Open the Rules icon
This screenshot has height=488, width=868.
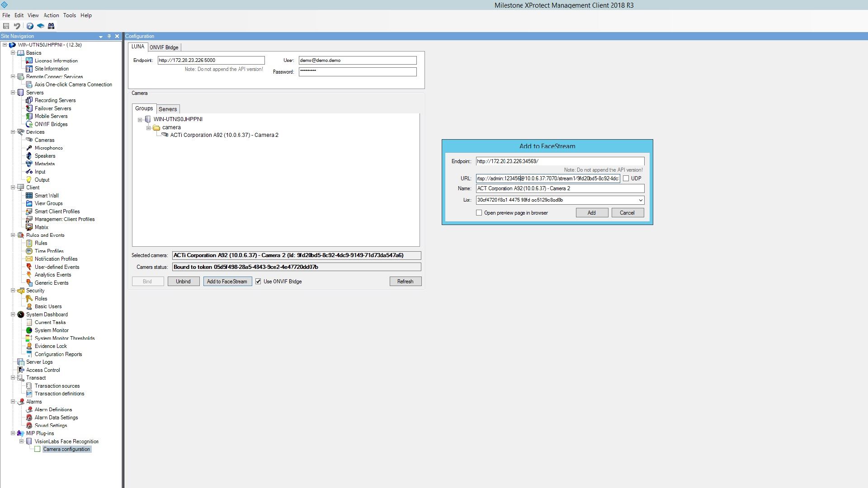coord(29,243)
